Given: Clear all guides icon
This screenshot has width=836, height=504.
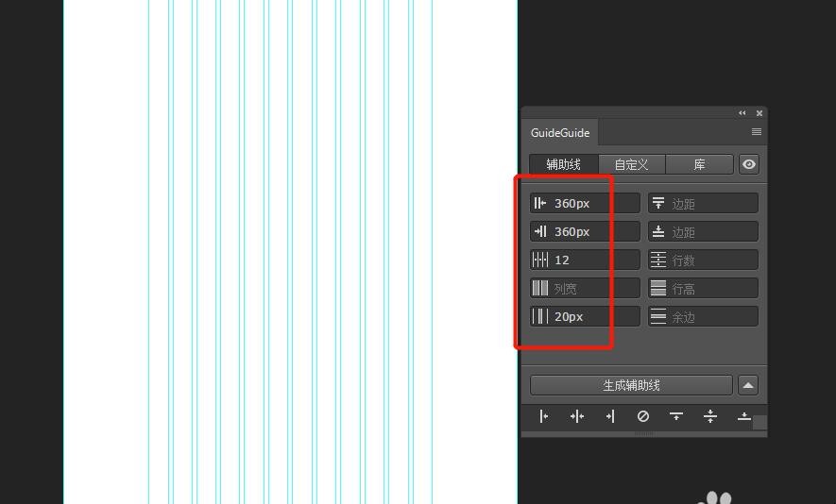Looking at the screenshot, I should pyautogui.click(x=643, y=416).
